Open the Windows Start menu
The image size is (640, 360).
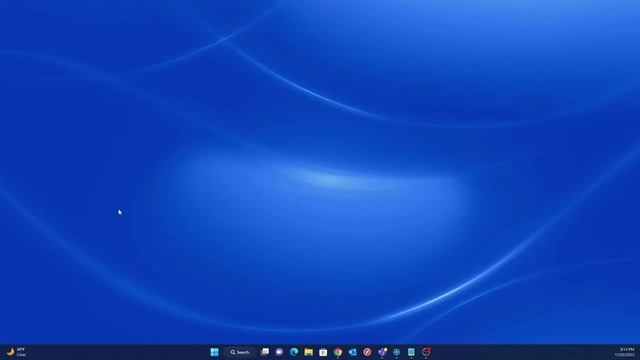pos(214,352)
